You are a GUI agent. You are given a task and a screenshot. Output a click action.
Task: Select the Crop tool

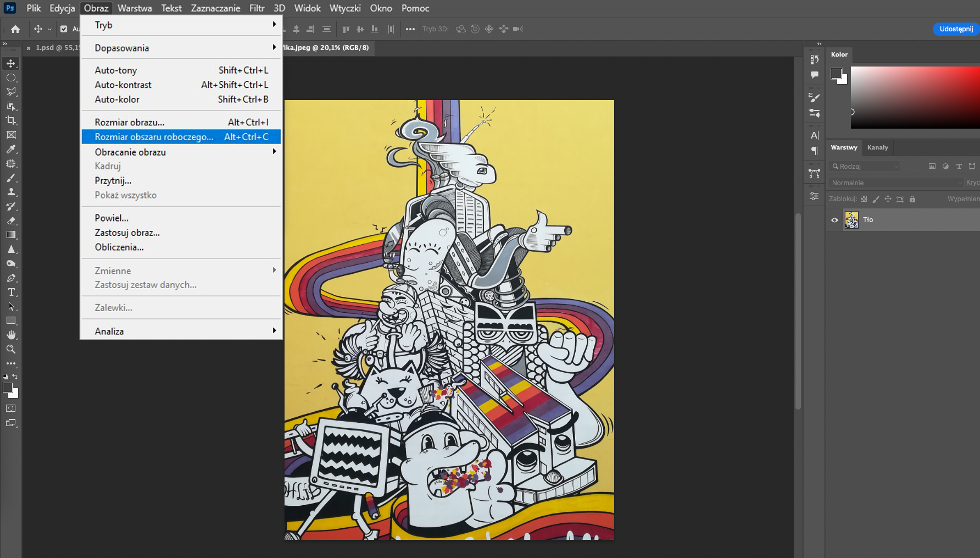tap(11, 120)
